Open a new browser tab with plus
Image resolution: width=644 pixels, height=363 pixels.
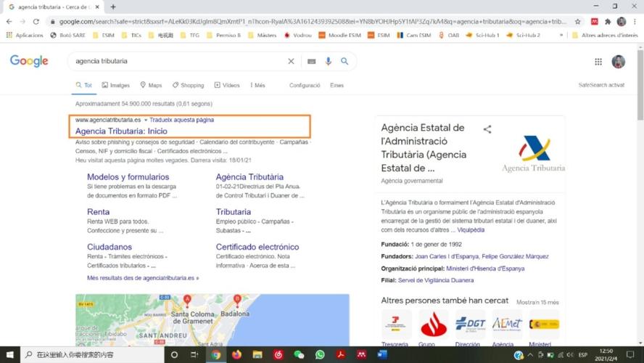(x=113, y=7)
